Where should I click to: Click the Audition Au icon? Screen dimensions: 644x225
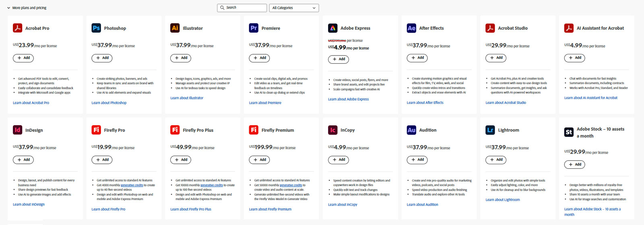[x=411, y=130]
